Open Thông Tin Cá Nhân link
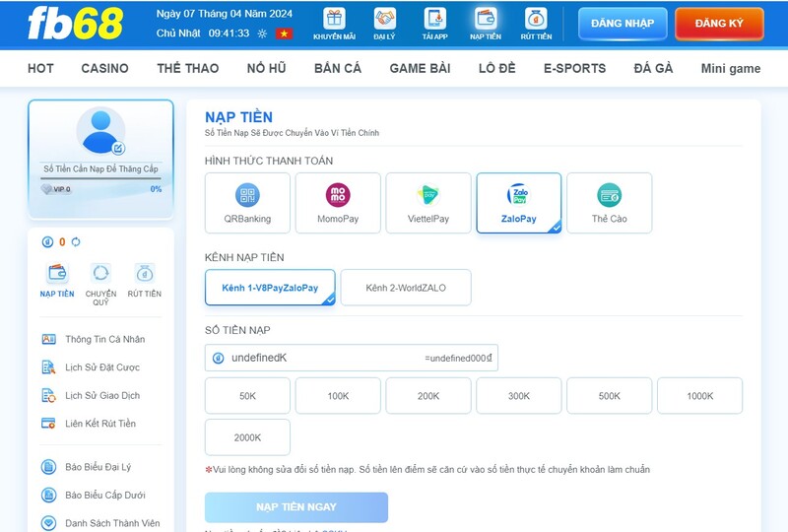The width and height of the screenshot is (788, 532). pos(105,340)
